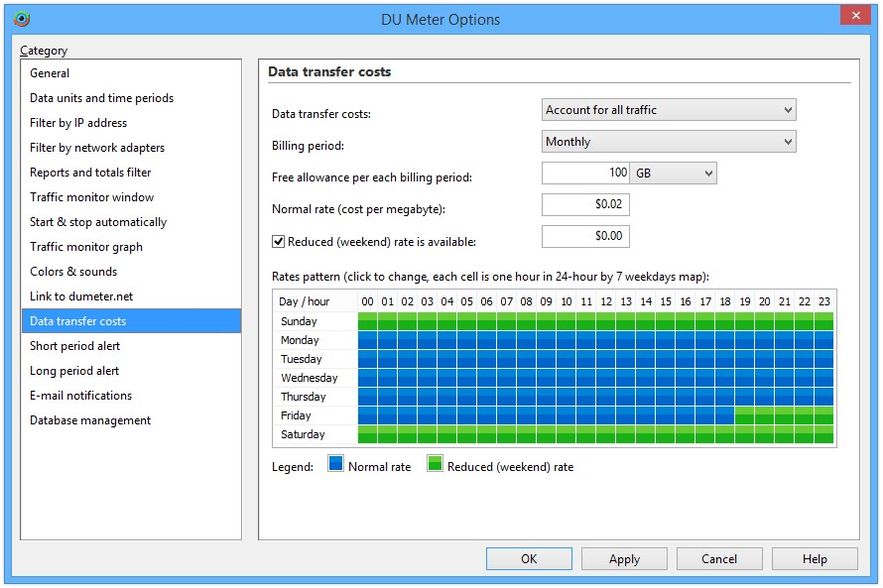Go to Colors & sounds settings
The width and height of the screenshot is (883, 588).
(73, 272)
